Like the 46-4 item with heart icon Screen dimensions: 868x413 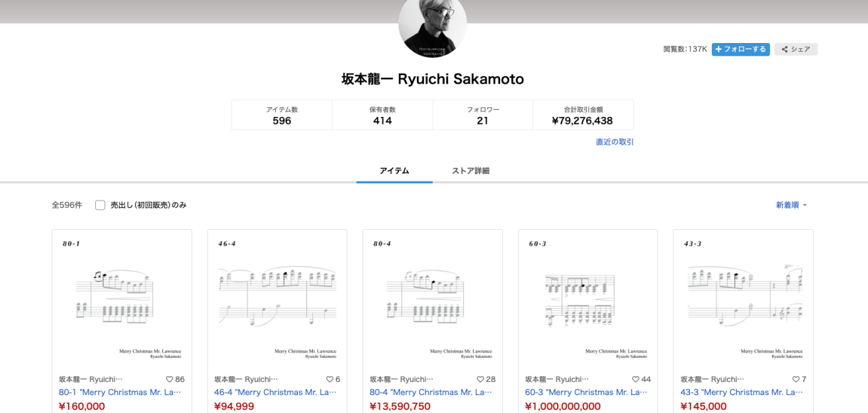tap(329, 379)
